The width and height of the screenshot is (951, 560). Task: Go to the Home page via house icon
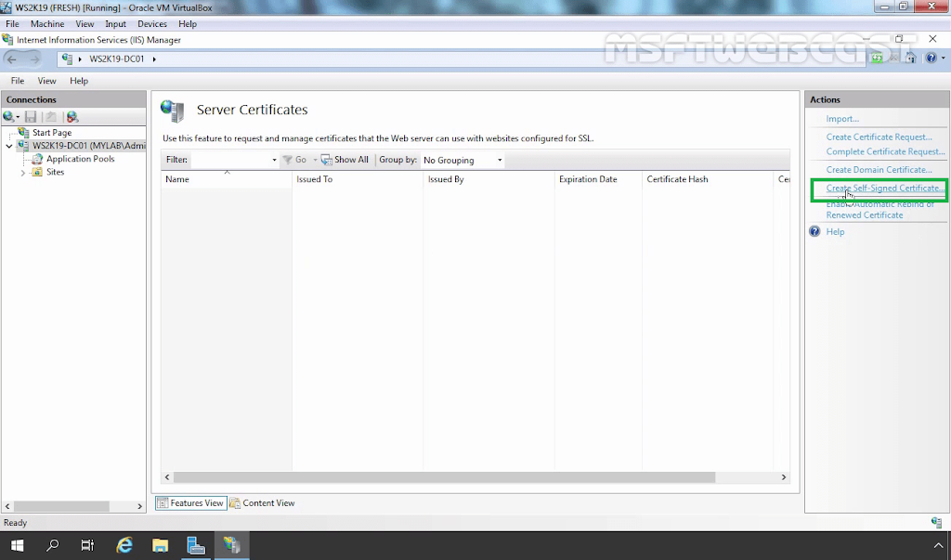910,59
